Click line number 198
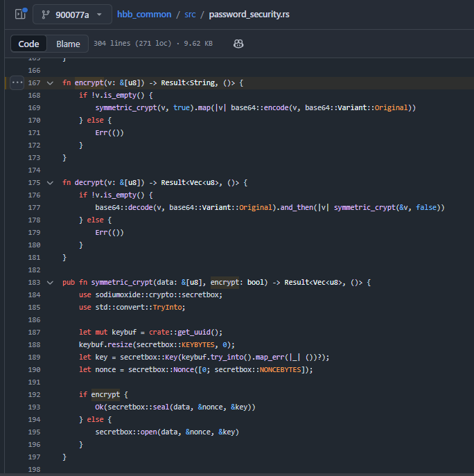Viewport: 474px width, 476px height. [34, 469]
